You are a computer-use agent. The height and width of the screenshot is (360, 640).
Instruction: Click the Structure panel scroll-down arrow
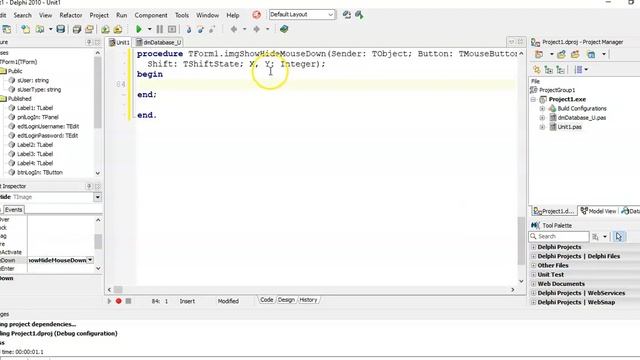[x=98, y=173]
